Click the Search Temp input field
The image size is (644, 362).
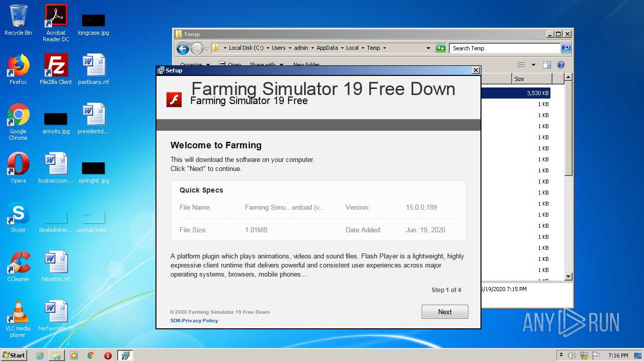coord(505,48)
